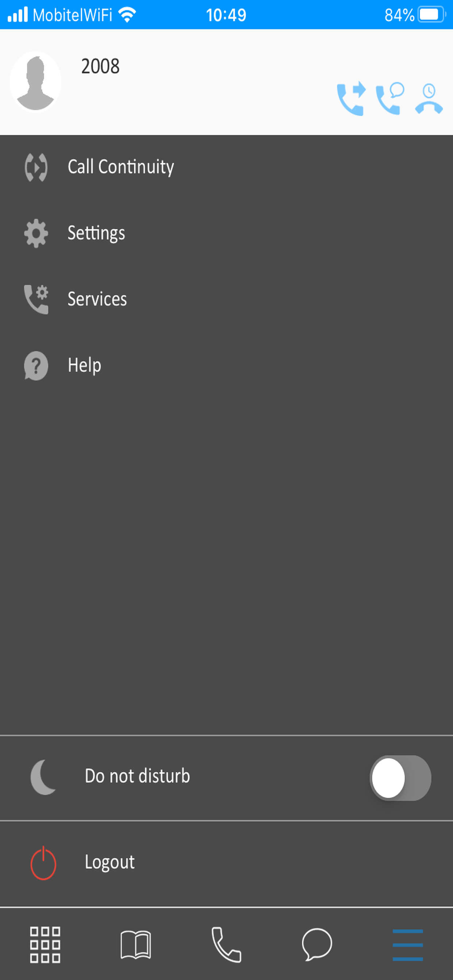
Task: Tap the Settings gear icon
Action: coord(36,233)
